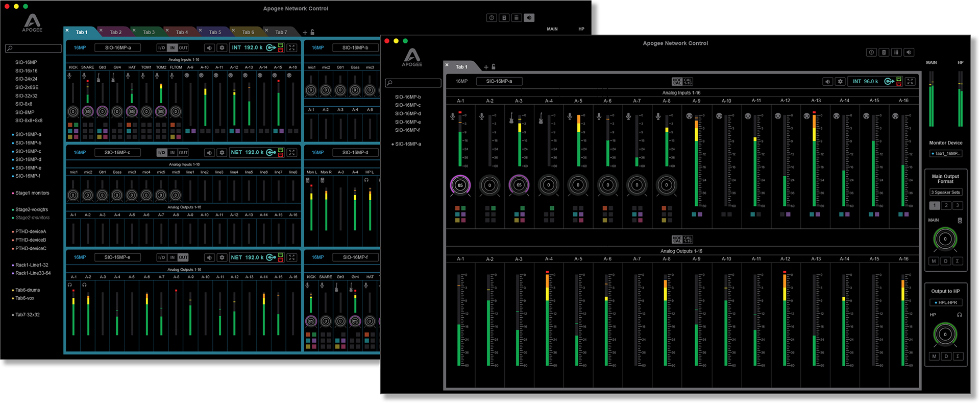
Task: Click sound icon in front window top toolbar
Action: (x=909, y=52)
